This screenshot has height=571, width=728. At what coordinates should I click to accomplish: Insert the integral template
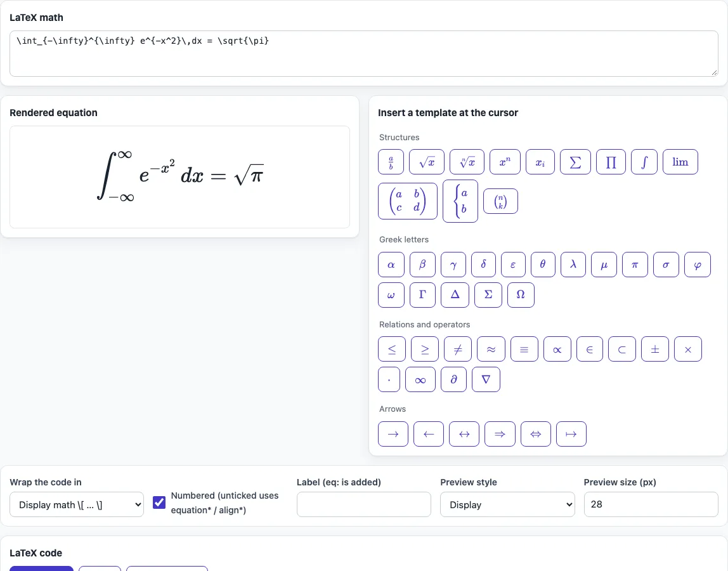click(x=644, y=162)
